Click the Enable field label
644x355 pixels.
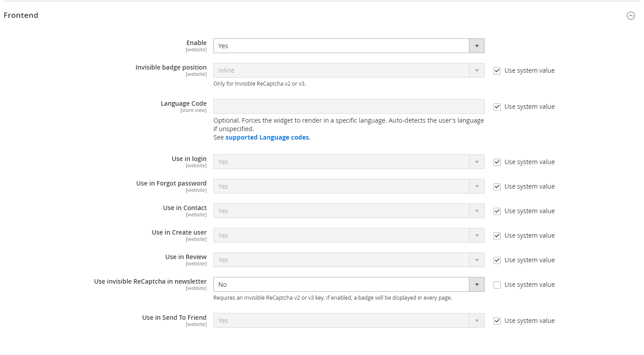point(197,43)
